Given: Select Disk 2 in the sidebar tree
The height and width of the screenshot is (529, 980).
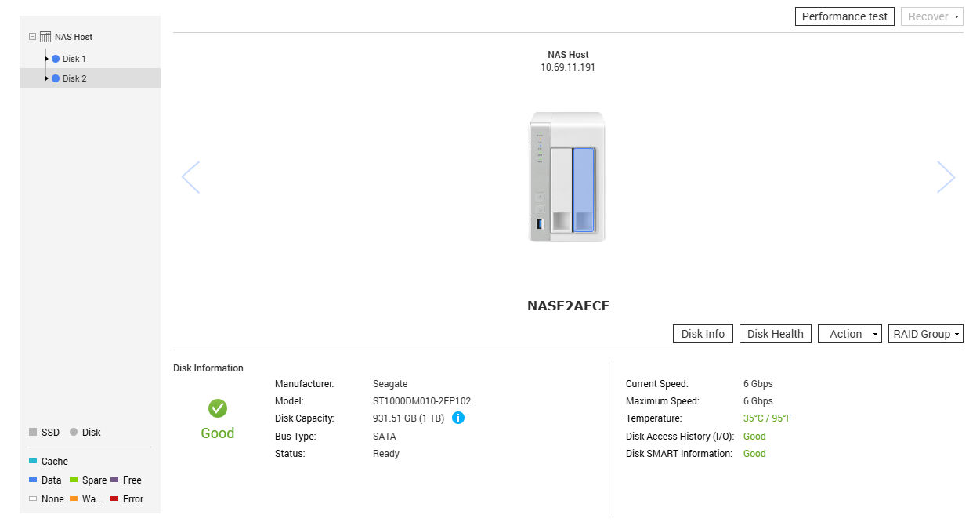Looking at the screenshot, I should point(74,78).
